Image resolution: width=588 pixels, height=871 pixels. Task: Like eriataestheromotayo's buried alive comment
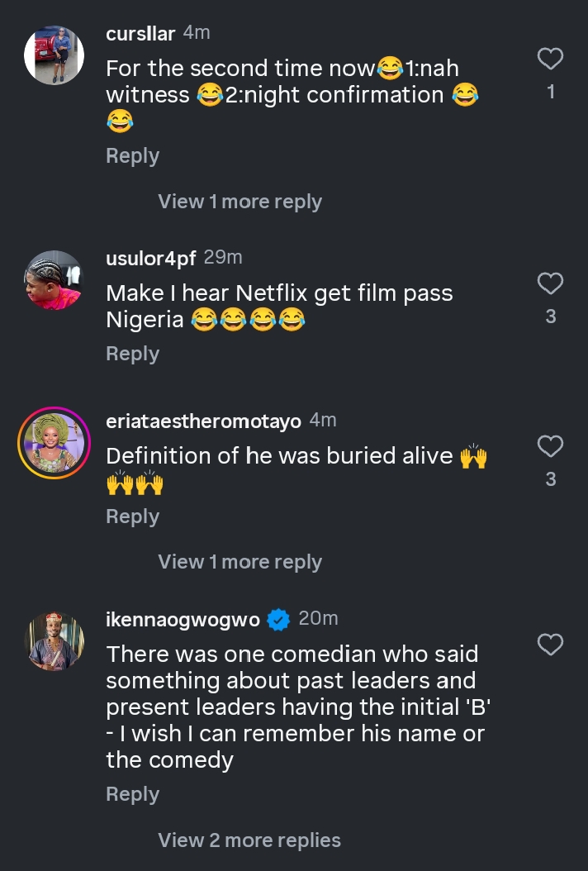click(550, 447)
